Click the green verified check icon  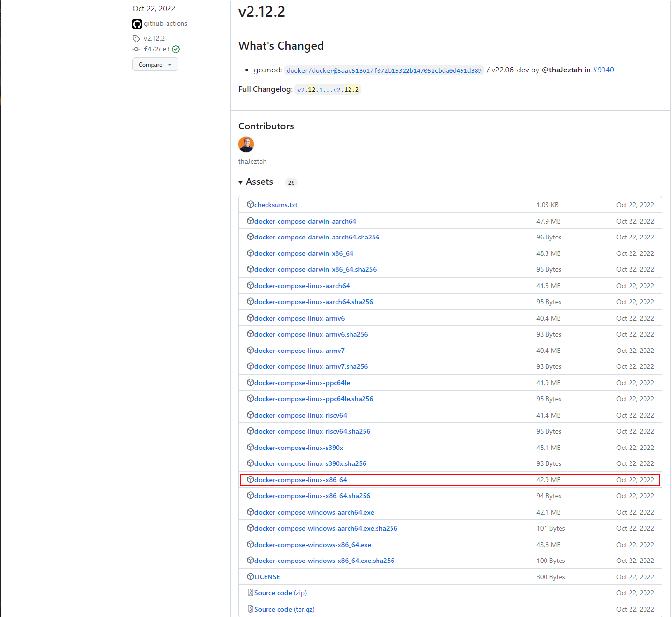tap(176, 49)
